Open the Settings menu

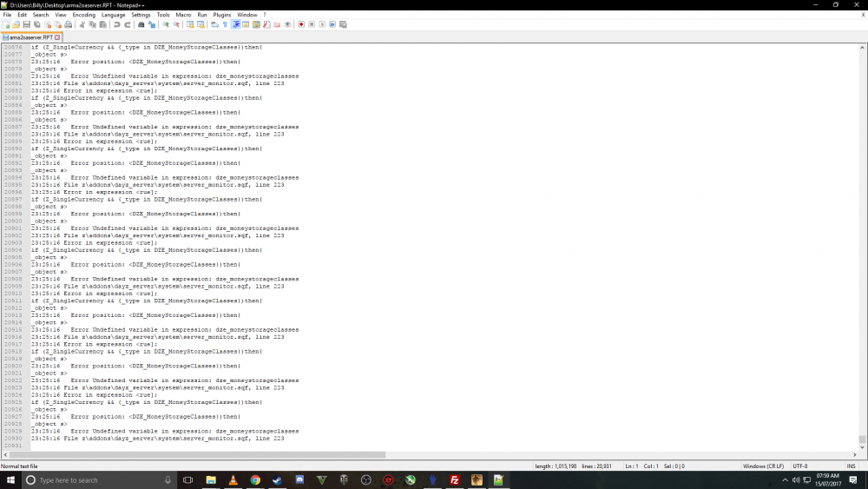pos(141,15)
